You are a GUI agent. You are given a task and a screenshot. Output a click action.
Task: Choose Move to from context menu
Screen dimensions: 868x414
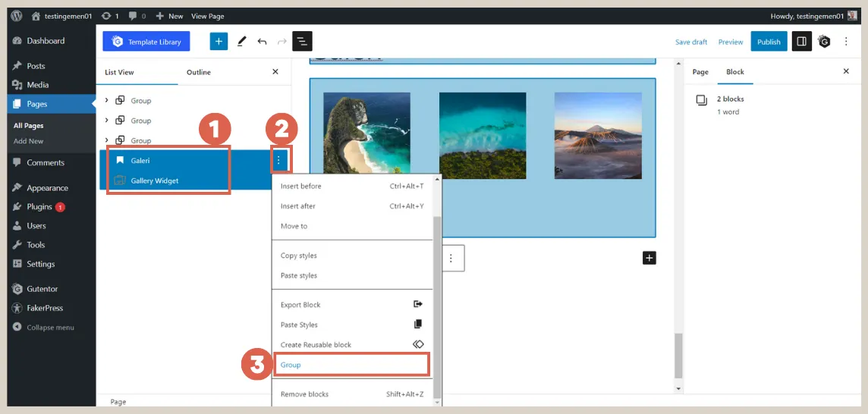(352, 226)
